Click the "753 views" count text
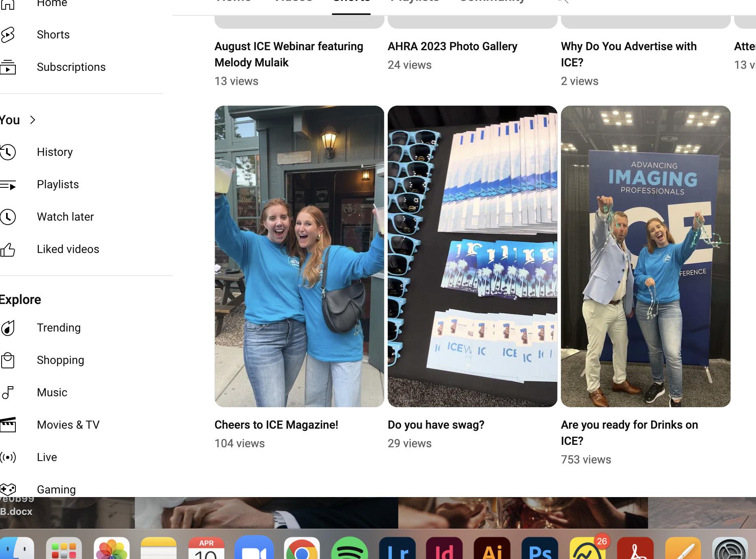 pyautogui.click(x=586, y=460)
